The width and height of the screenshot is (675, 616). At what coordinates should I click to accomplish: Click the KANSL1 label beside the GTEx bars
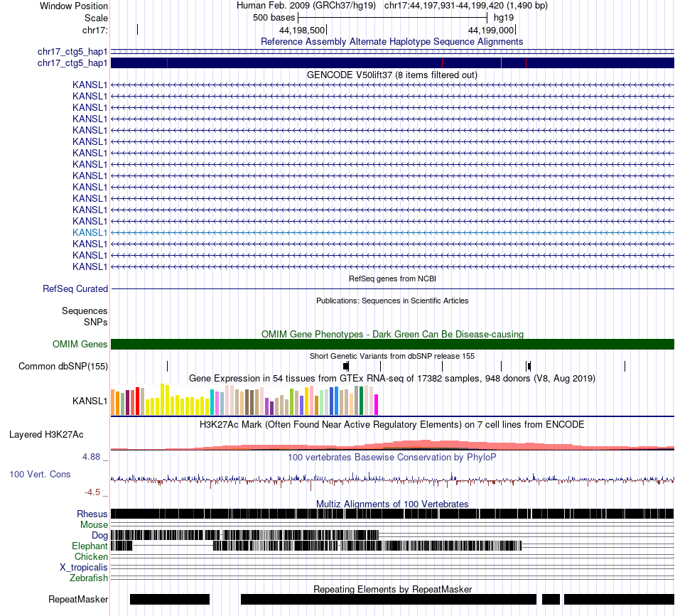click(90, 401)
